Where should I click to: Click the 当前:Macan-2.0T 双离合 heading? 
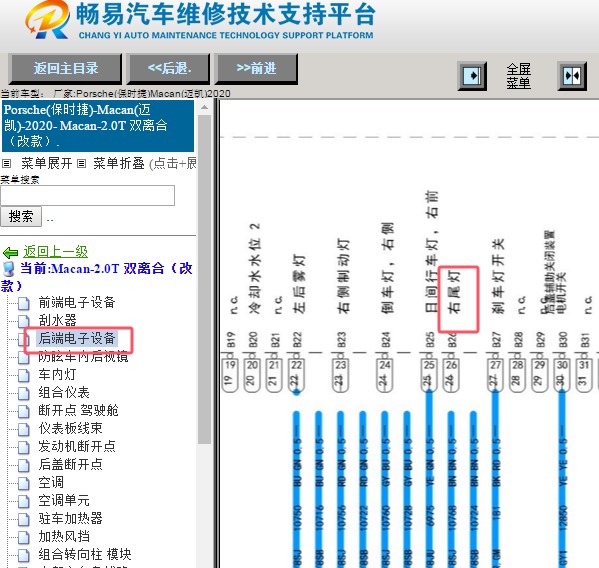[x=97, y=277]
